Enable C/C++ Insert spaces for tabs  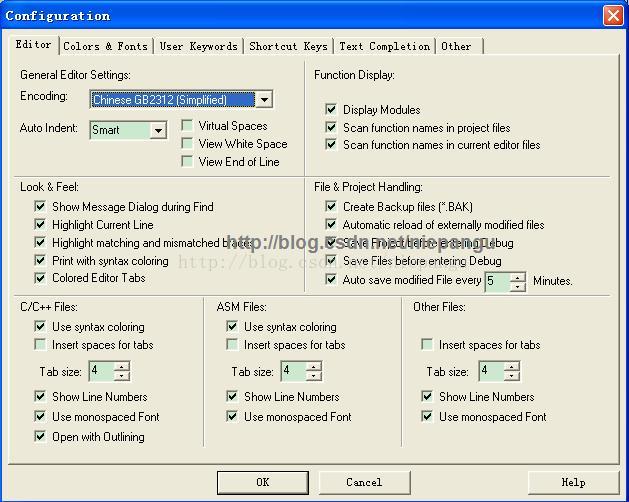tap(40, 344)
